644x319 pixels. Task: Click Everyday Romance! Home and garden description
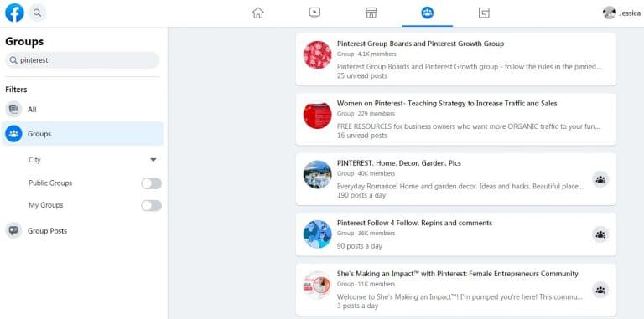pos(460,186)
